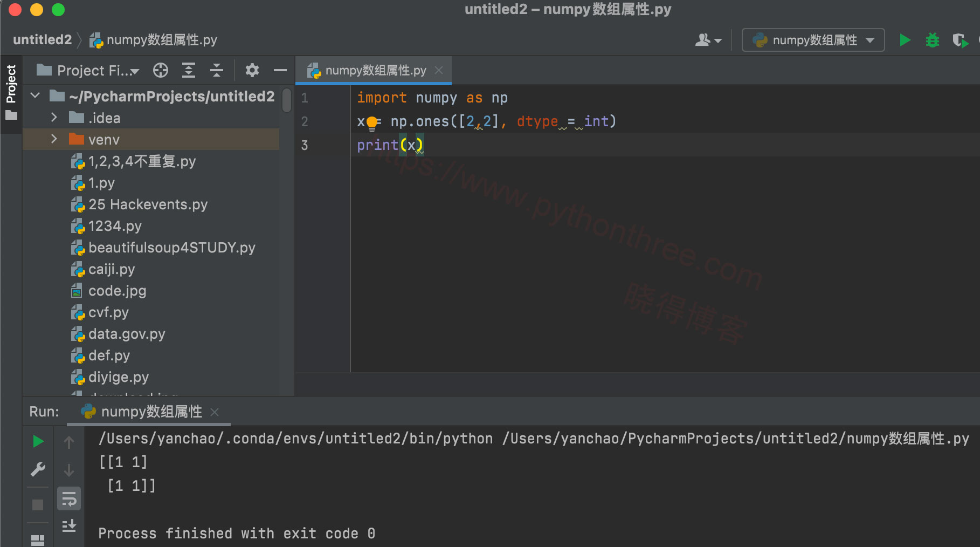Click Up the Stack Trace arrow
Image resolution: width=980 pixels, height=547 pixels.
click(69, 442)
